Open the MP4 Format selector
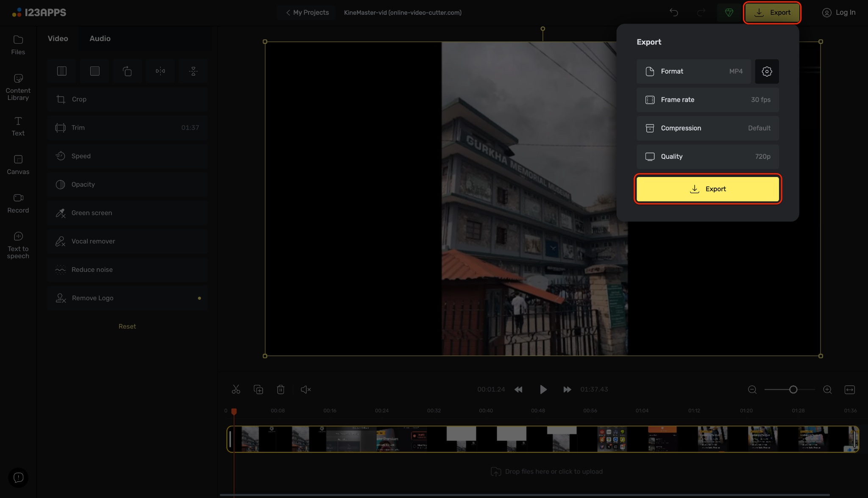The width and height of the screenshot is (868, 498). pyautogui.click(x=694, y=71)
